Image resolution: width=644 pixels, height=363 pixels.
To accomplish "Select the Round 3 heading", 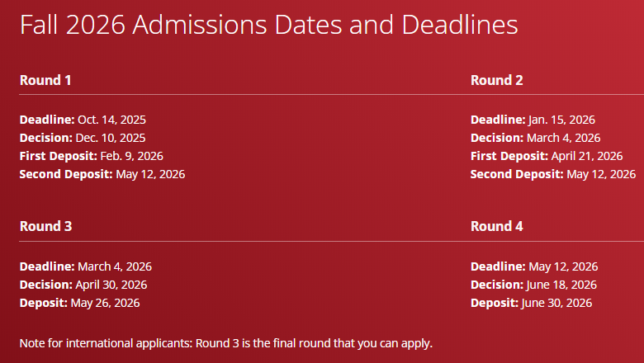I will click(x=45, y=226).
